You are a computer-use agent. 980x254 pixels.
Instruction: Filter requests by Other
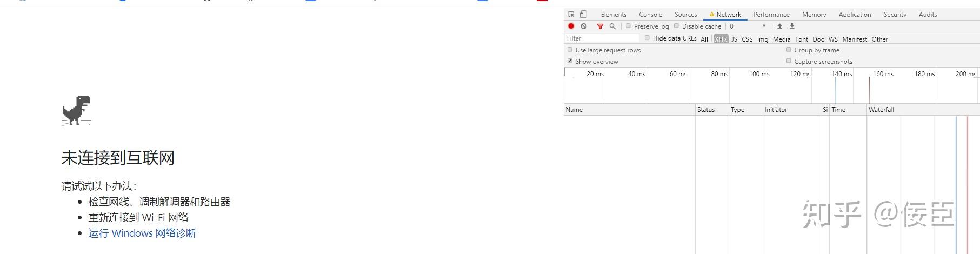(879, 39)
